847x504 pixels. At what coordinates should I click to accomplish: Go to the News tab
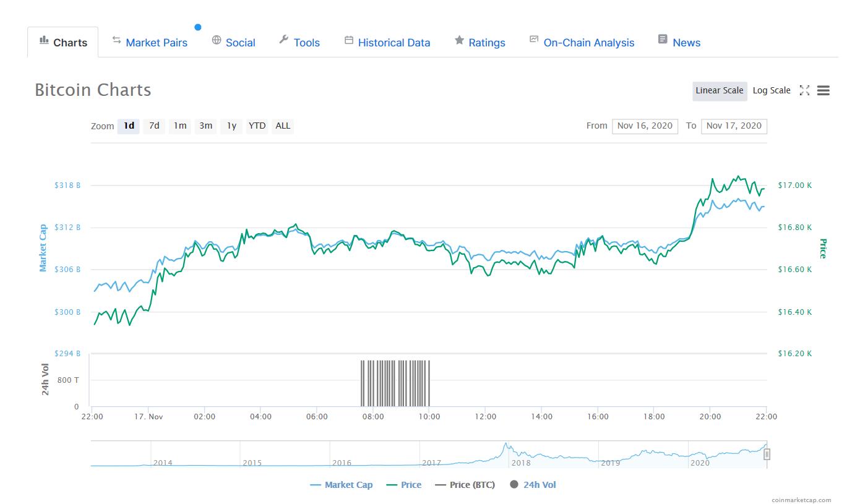[x=679, y=42]
